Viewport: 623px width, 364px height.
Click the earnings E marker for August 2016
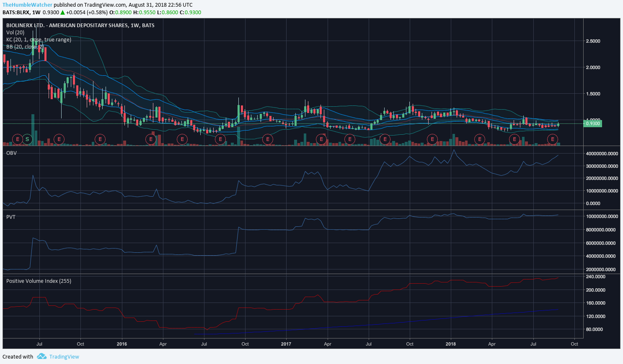(220, 139)
